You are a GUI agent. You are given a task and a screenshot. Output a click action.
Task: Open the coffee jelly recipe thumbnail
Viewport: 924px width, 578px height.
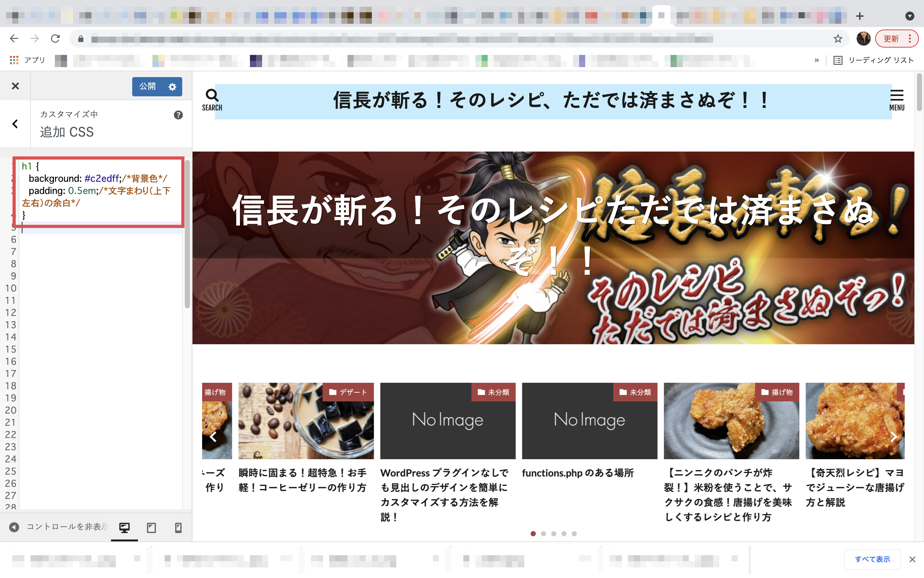click(306, 421)
